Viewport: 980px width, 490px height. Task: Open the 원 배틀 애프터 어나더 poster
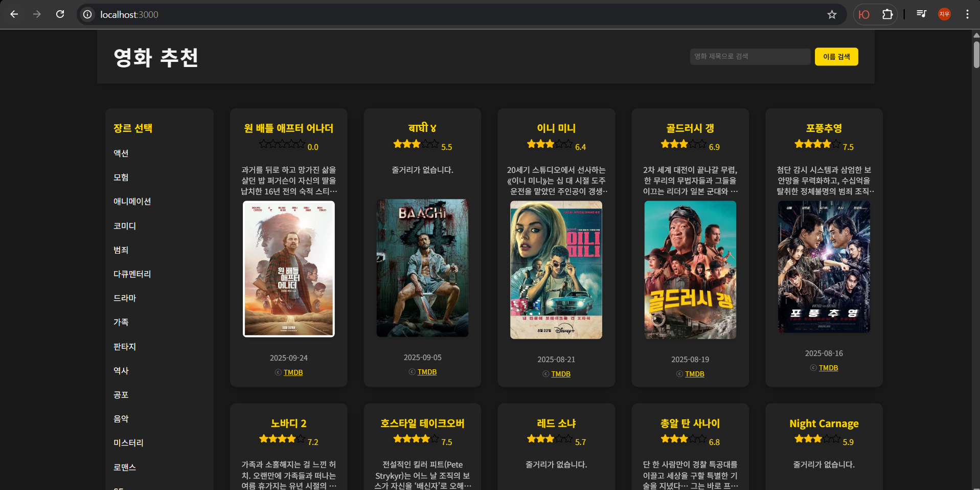289,269
